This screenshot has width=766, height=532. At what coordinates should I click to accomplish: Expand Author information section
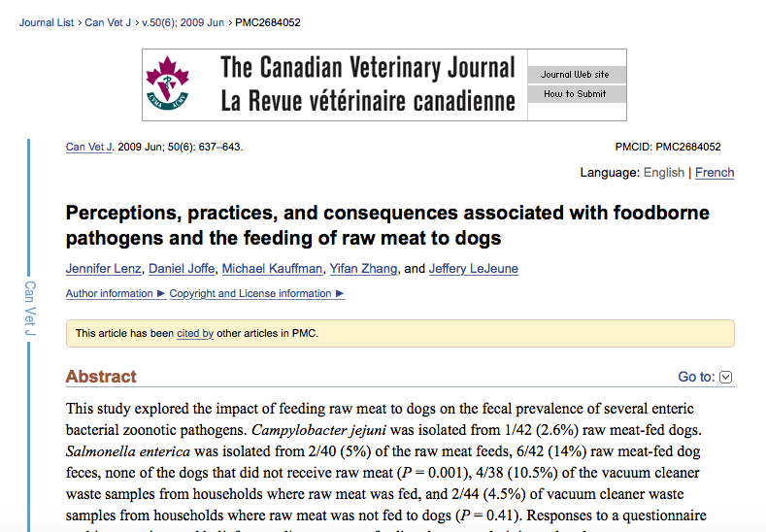click(109, 293)
